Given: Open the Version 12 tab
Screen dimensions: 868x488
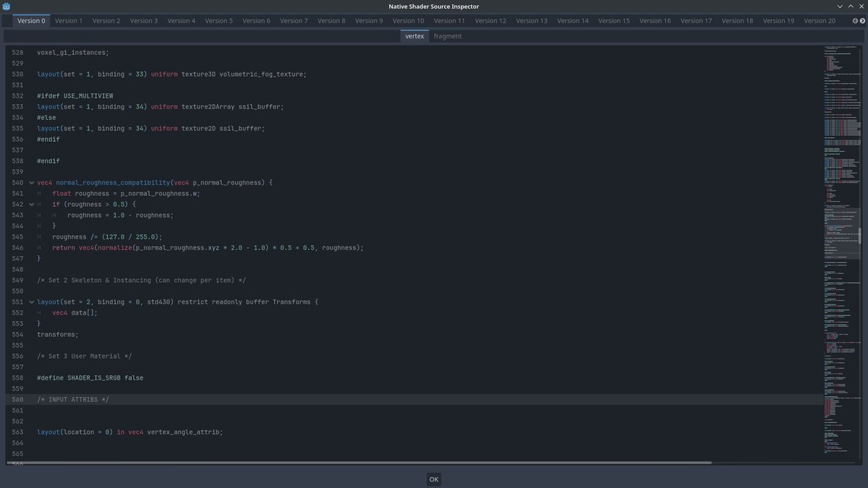Looking at the screenshot, I should click(x=491, y=21).
